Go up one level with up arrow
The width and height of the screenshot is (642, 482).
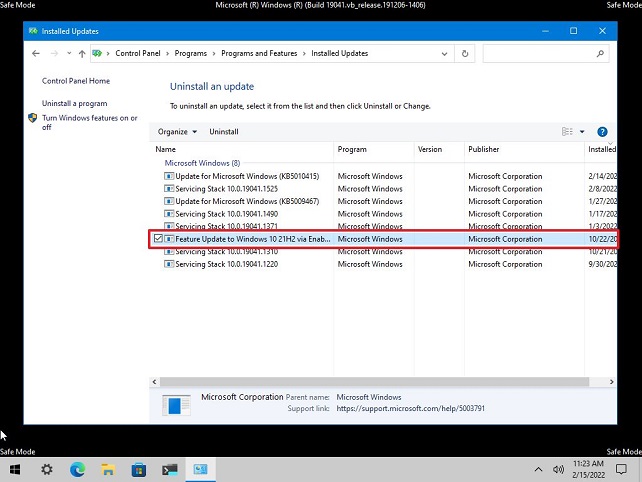[x=82, y=54]
